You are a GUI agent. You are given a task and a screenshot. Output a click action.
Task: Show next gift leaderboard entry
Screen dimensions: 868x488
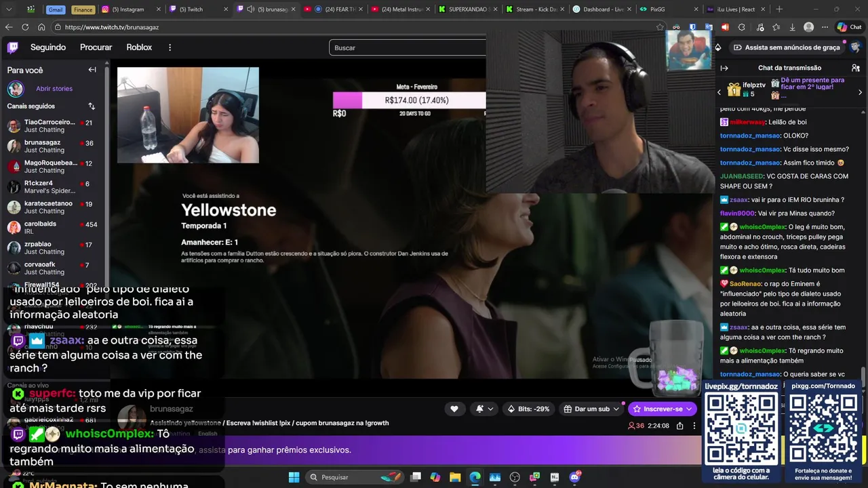(860, 92)
